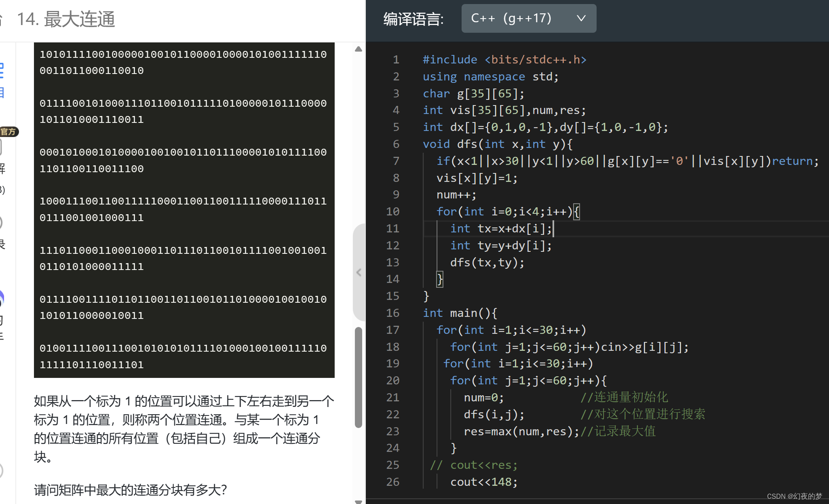Click line 2 'using namespace std;'
This screenshot has height=504, width=829.
coord(491,77)
